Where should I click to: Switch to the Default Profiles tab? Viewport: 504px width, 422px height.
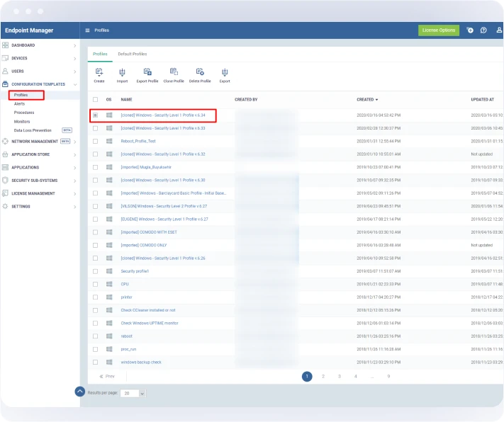[133, 54]
